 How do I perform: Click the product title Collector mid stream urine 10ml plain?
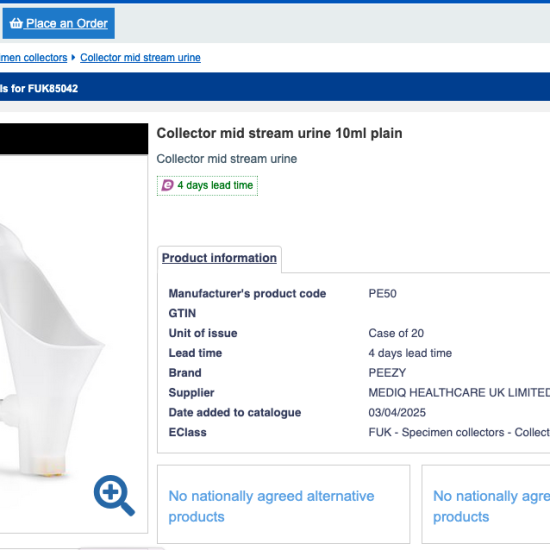coord(279,133)
